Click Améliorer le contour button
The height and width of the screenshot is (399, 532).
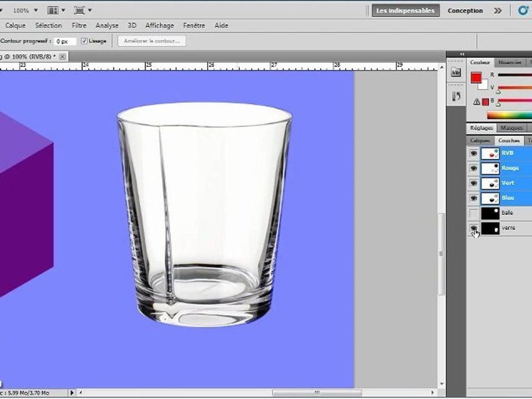(x=152, y=41)
